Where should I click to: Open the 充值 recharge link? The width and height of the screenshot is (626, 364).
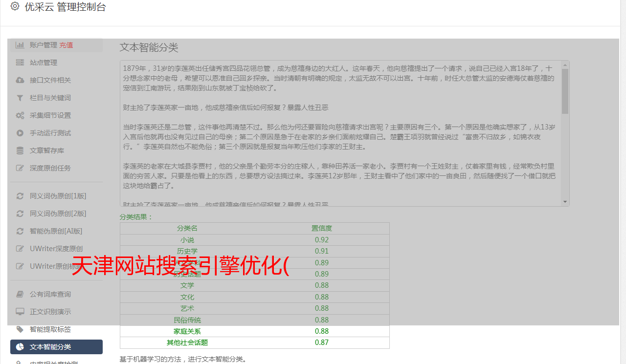[66, 45]
